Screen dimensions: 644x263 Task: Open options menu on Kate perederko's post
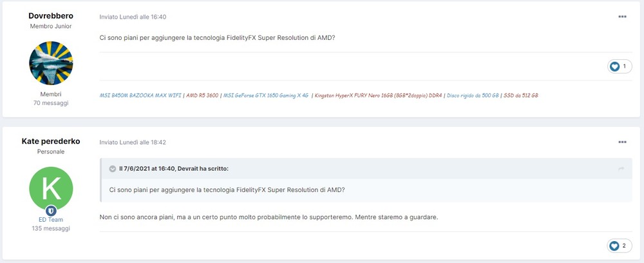622,142
